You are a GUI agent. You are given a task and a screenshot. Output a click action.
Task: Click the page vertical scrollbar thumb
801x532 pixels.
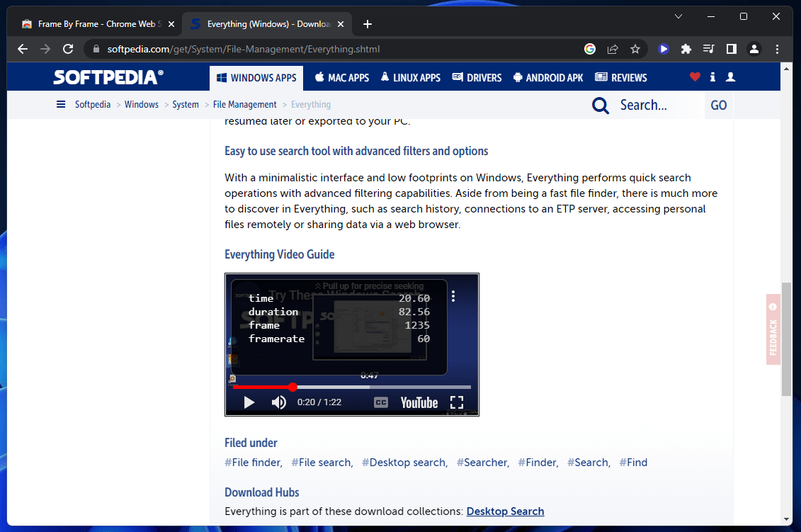pyautogui.click(x=786, y=339)
